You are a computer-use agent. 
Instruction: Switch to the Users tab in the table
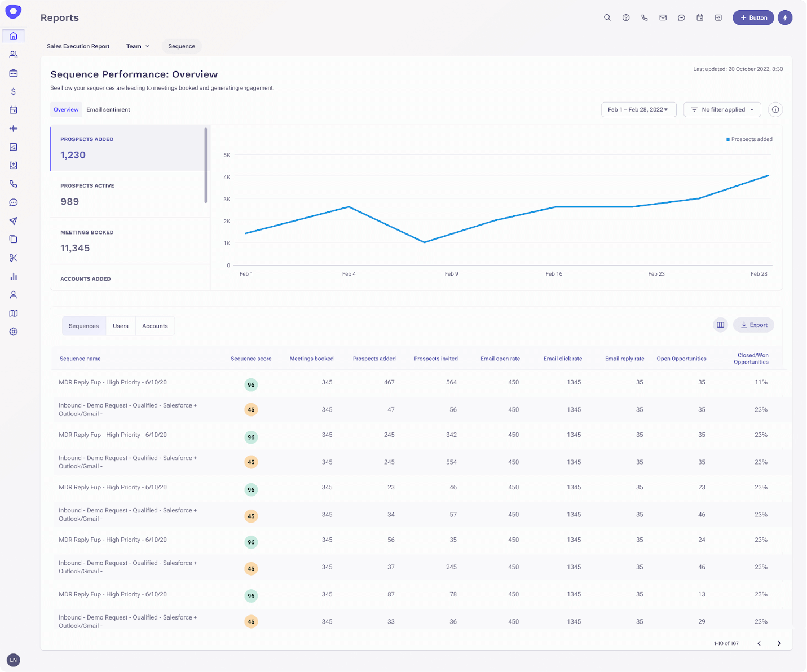(x=120, y=326)
